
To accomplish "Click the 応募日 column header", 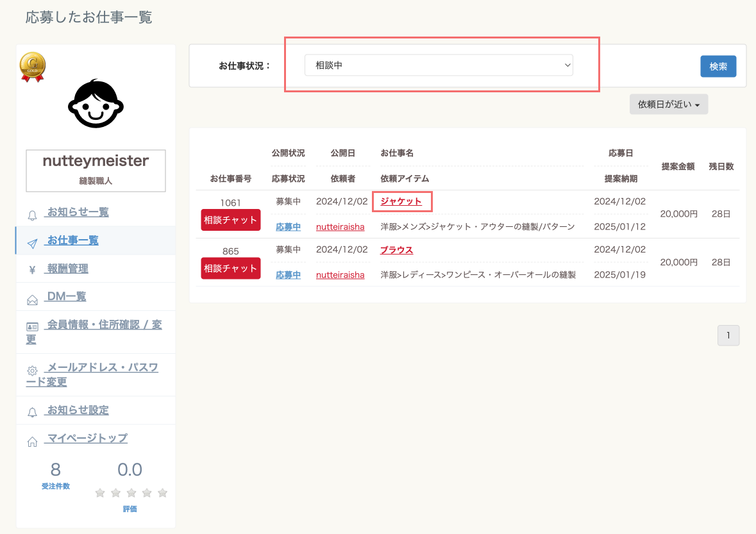I will [x=621, y=153].
